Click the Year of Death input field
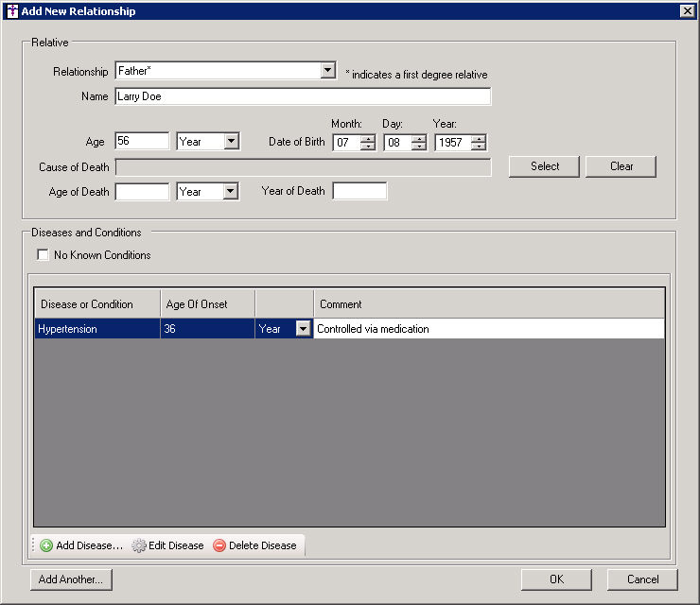 click(359, 191)
